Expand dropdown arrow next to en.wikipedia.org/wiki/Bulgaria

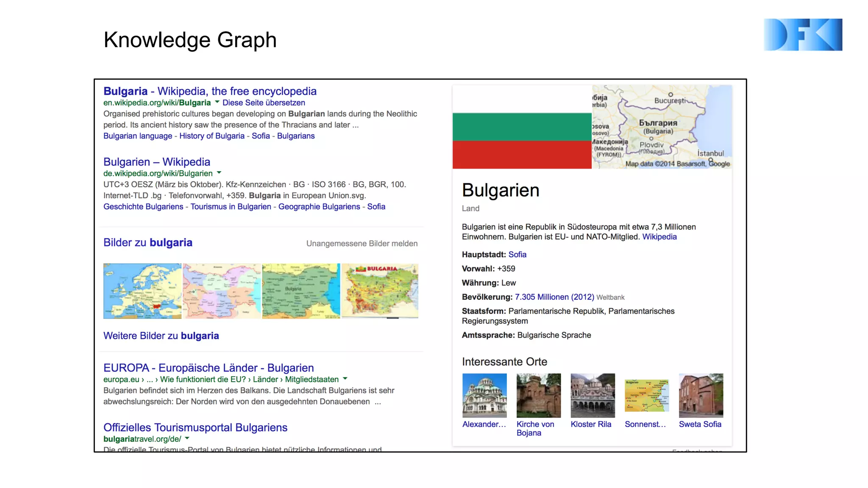pyautogui.click(x=217, y=102)
